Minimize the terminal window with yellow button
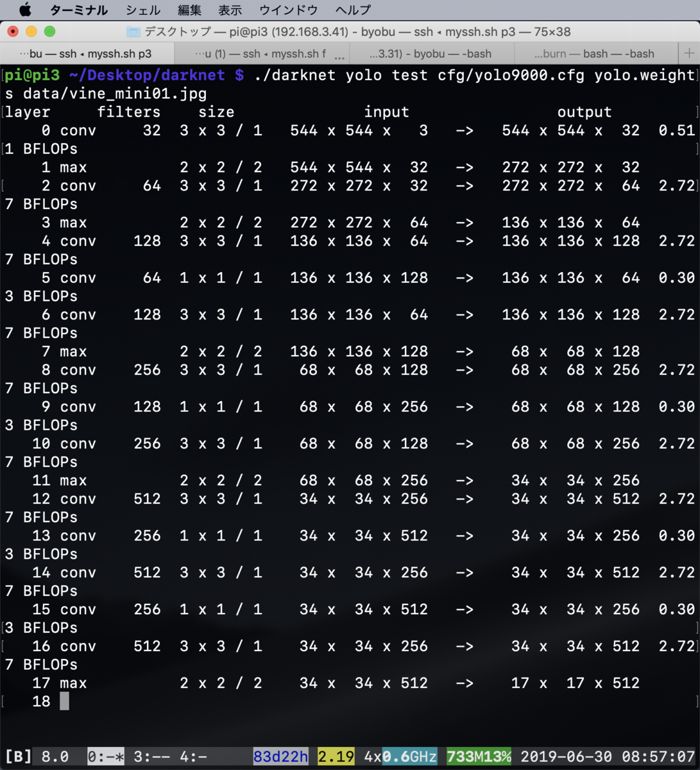700x770 pixels. [31, 31]
